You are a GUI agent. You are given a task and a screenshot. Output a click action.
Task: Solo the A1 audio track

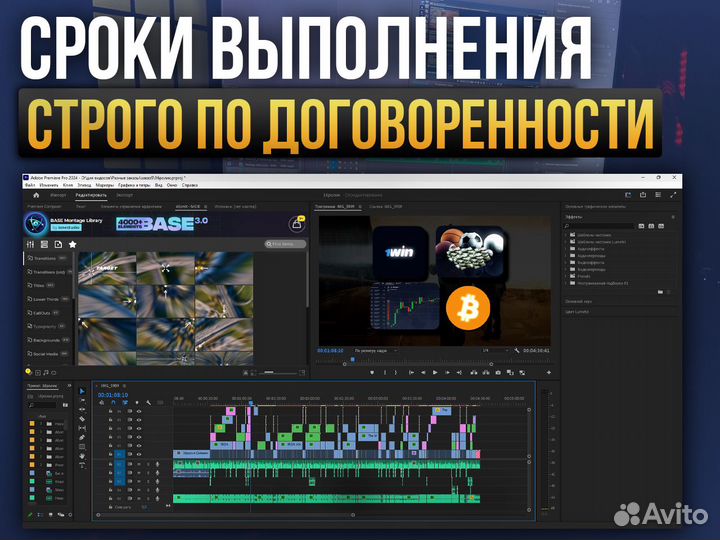(x=148, y=464)
